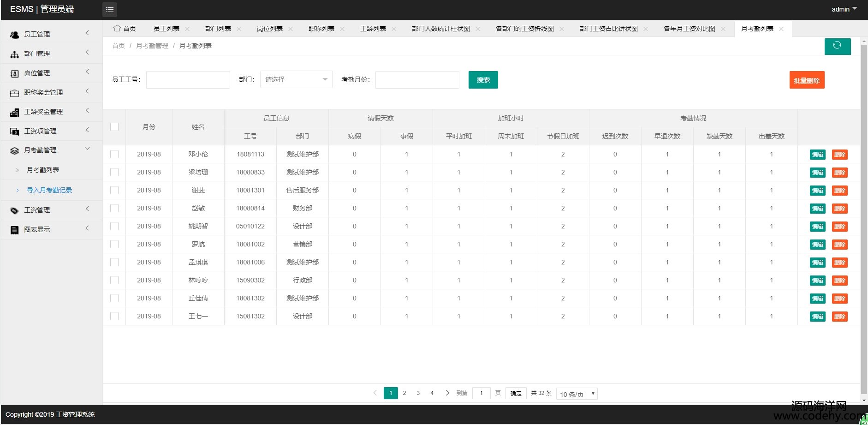868x425 pixels.
Task: Close the 各年月工资对比图 tab
Action: [723, 29]
